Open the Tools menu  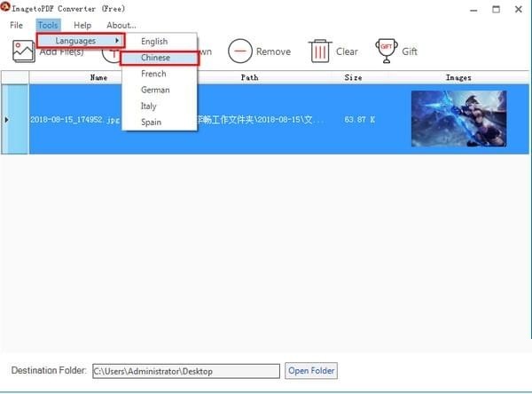click(48, 25)
